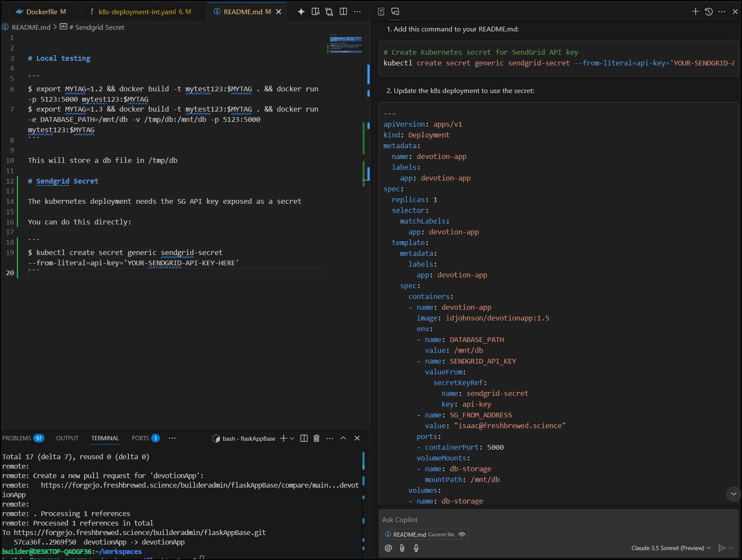742x560 pixels.
Task: Click the 'You can do this directly:' line
Action: point(79,222)
